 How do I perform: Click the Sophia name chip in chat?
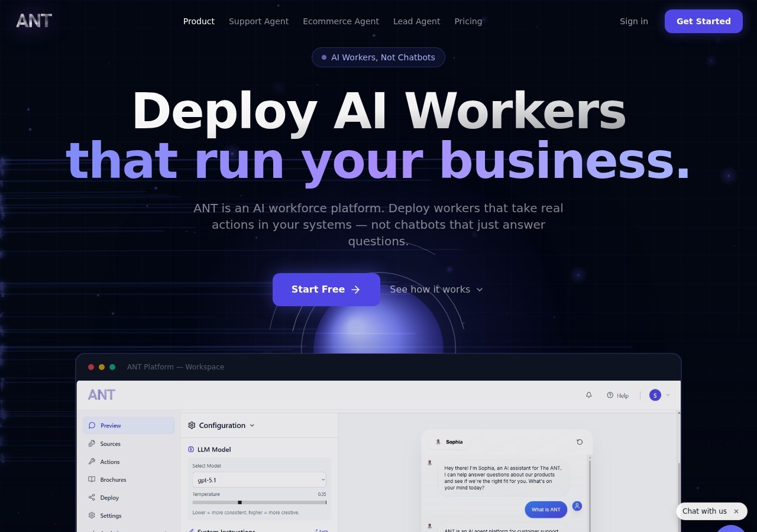click(x=449, y=442)
